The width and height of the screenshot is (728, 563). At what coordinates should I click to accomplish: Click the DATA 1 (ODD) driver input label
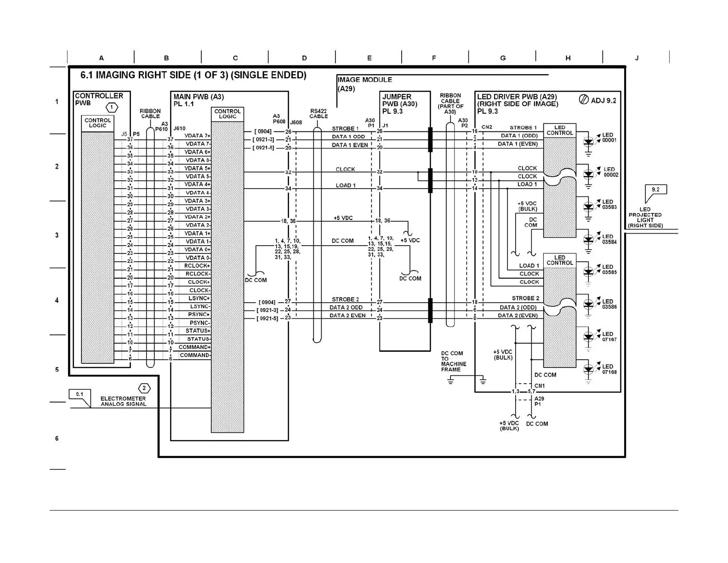[x=519, y=136]
